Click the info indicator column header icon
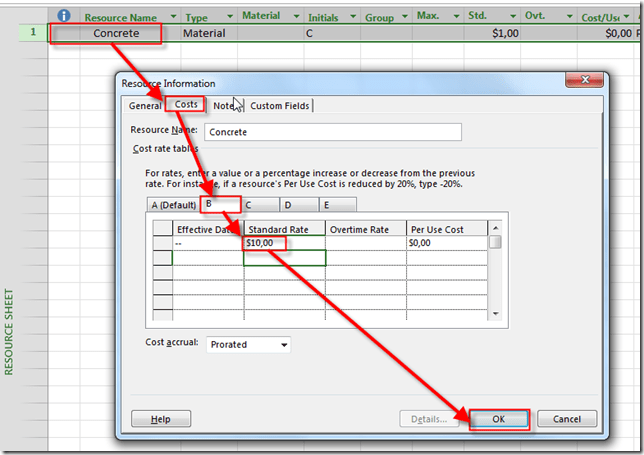 [65, 16]
